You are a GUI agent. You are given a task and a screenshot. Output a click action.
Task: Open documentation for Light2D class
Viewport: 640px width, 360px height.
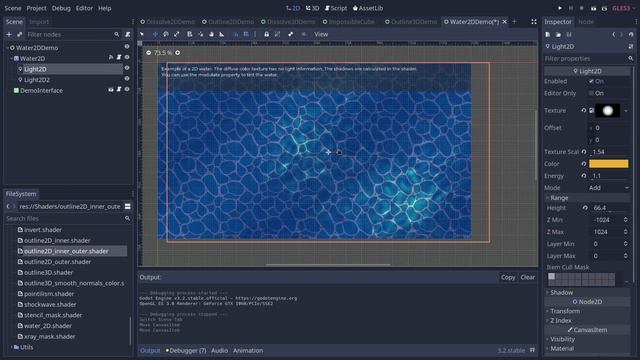[631, 47]
